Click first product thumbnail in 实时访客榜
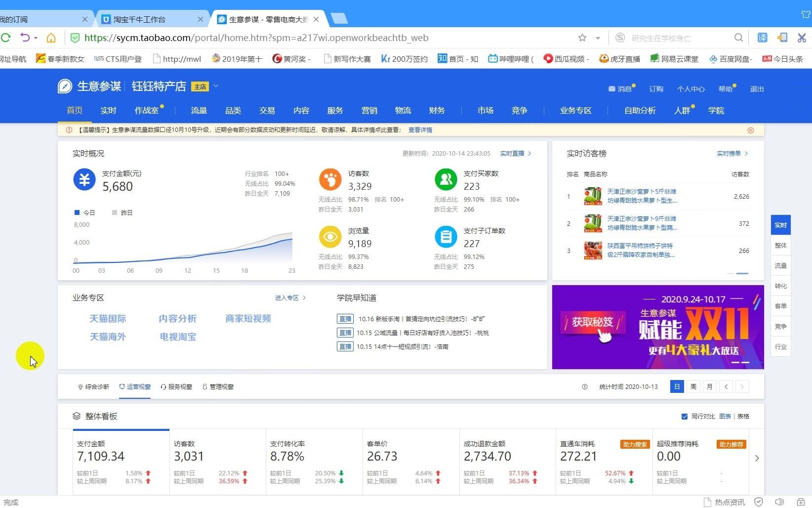The image size is (812, 508). point(593,196)
